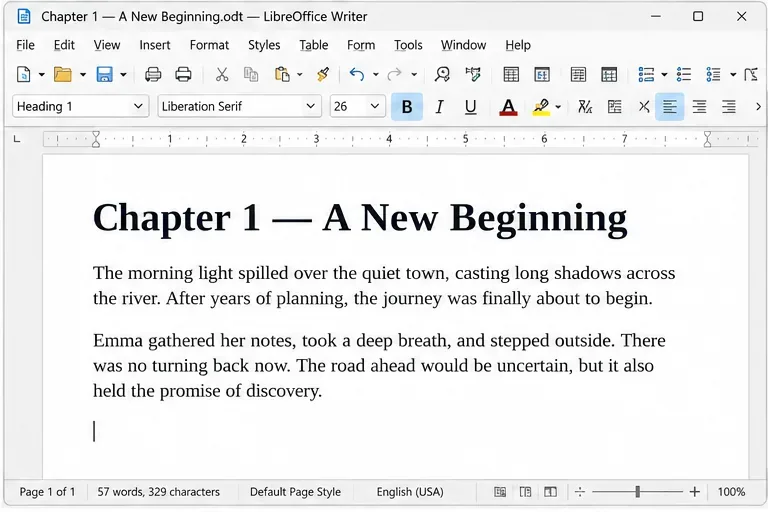Click the icon between slashed-A and X
This screenshot has height=512, width=768.
pos(614,106)
